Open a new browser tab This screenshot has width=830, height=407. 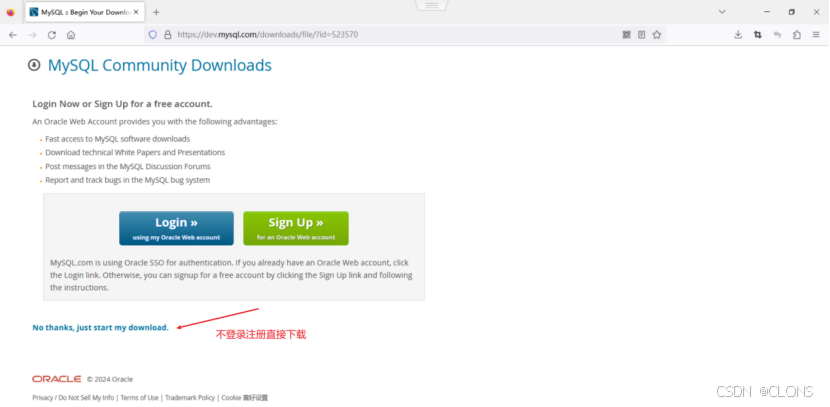156,12
